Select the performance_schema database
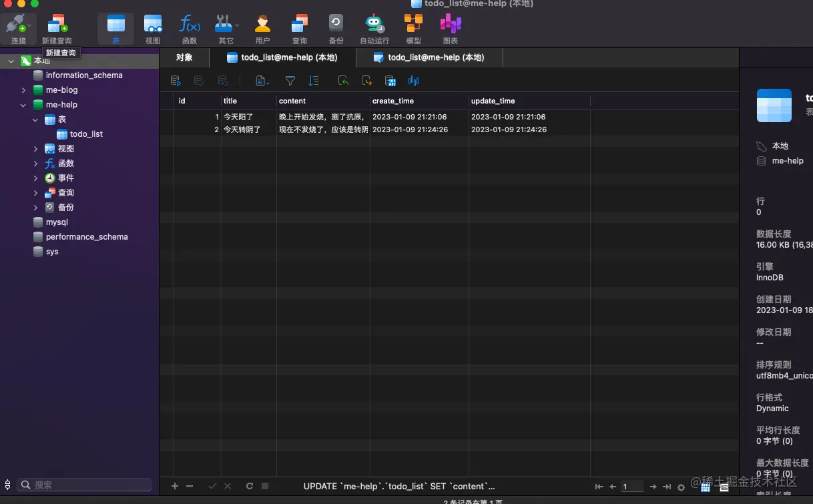The width and height of the screenshot is (813, 504). pyautogui.click(x=87, y=237)
